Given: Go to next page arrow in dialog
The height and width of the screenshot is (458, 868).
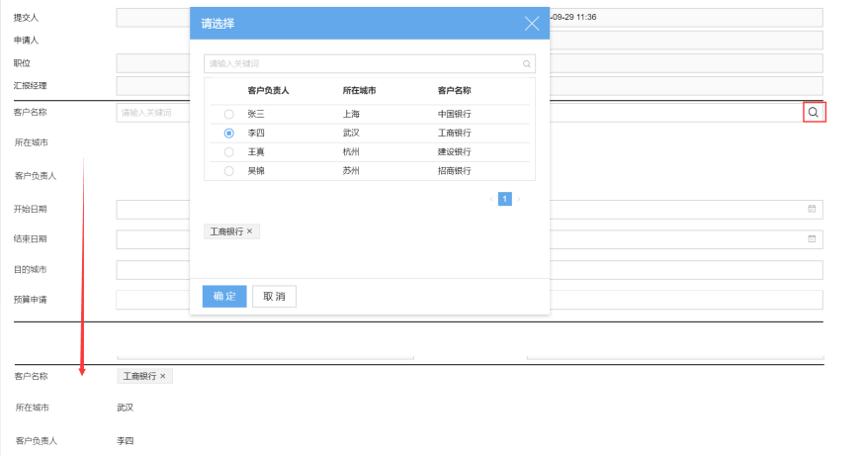Looking at the screenshot, I should click(519, 199).
